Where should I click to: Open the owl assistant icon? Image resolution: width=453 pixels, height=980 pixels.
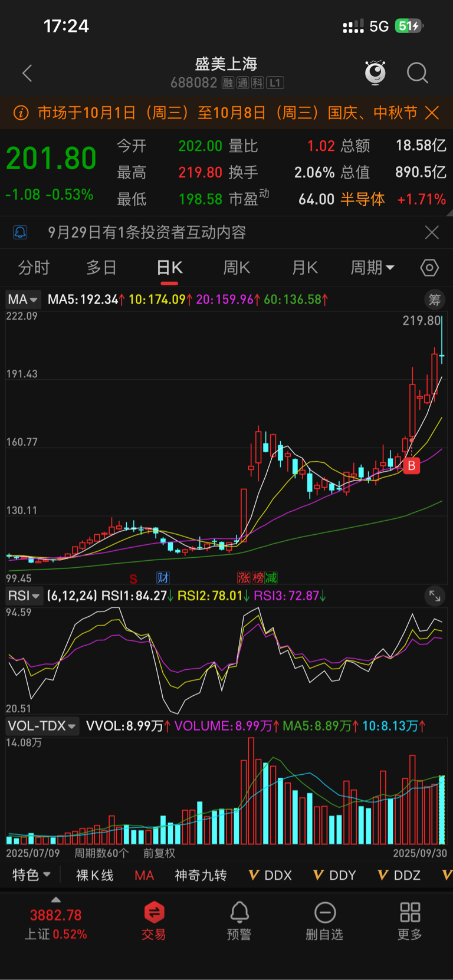click(375, 73)
